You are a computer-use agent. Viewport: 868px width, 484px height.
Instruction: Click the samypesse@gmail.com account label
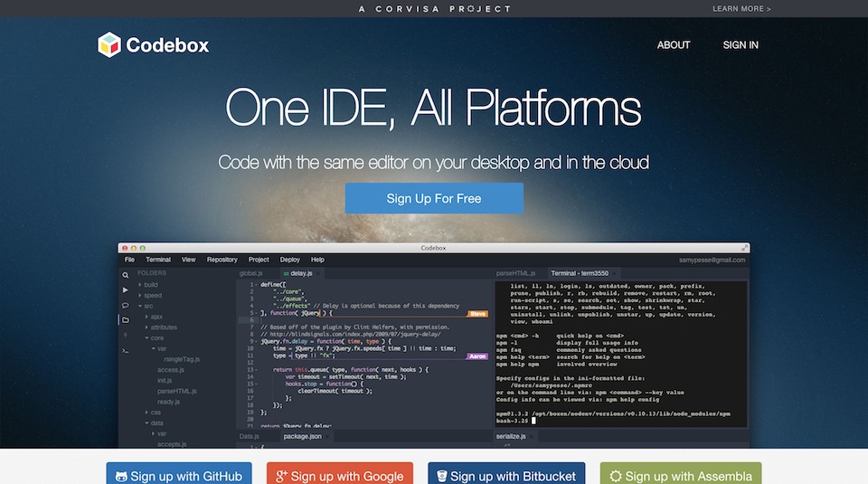712,260
